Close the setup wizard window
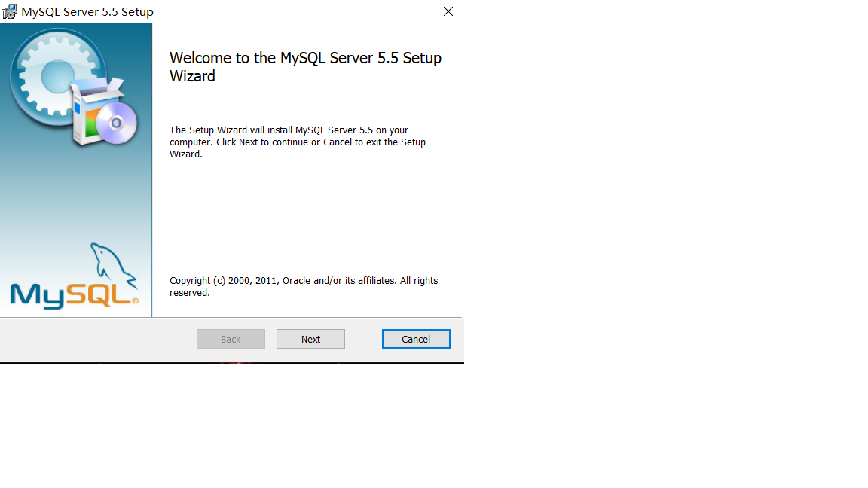This screenshot has width=868, height=488. (448, 11)
